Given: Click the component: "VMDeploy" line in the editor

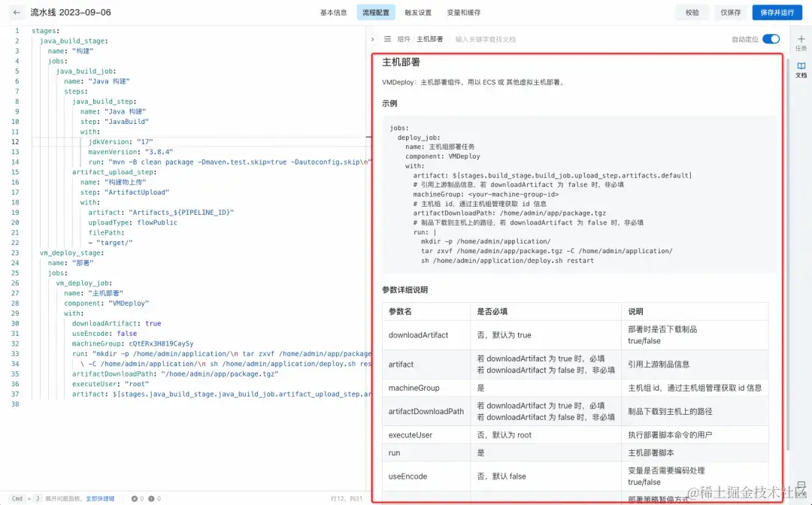Looking at the screenshot, I should pos(107,303).
